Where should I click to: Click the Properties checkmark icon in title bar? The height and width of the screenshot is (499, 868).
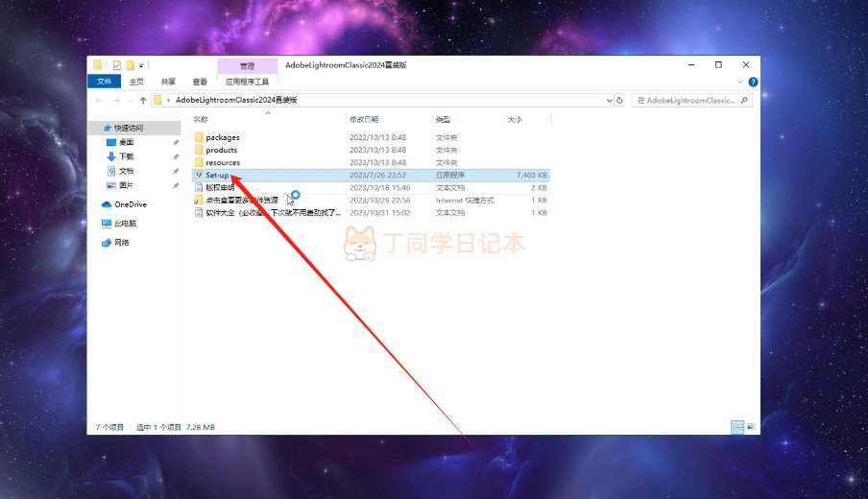[x=117, y=65]
